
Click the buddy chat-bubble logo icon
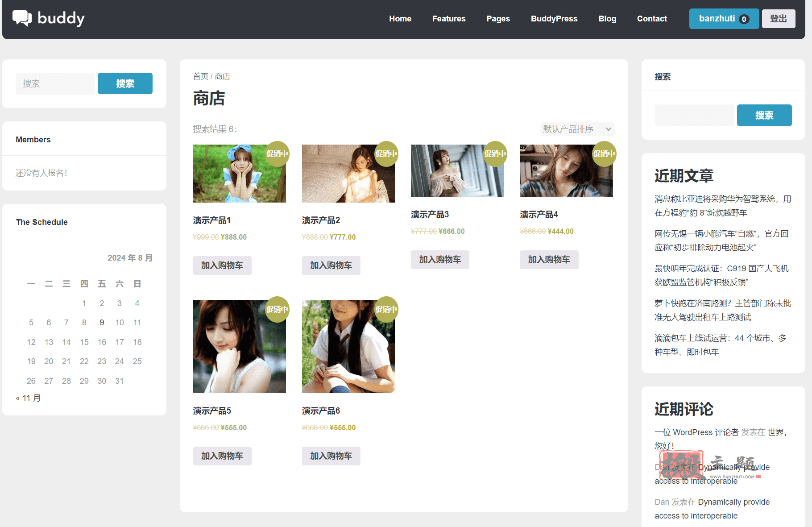tap(22, 18)
